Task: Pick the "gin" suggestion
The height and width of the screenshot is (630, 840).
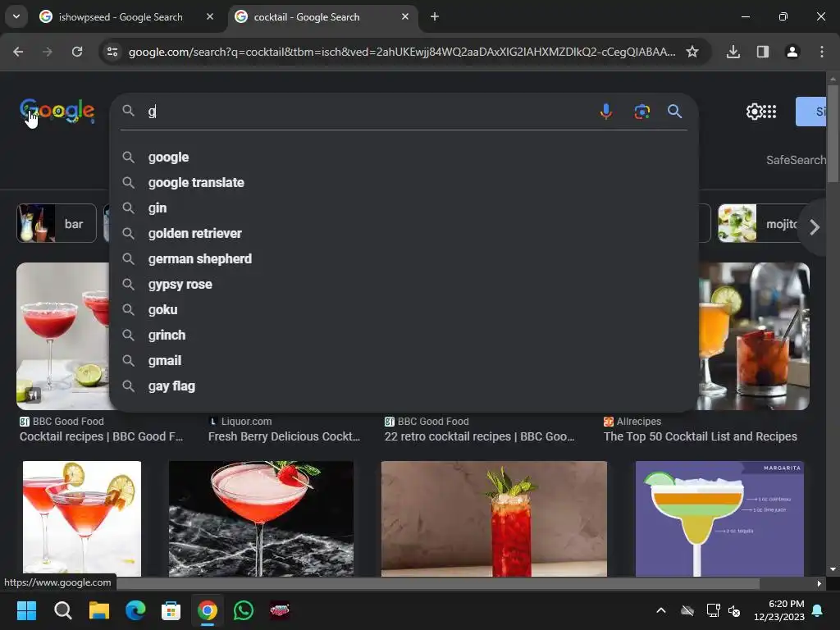Action: 404,208
